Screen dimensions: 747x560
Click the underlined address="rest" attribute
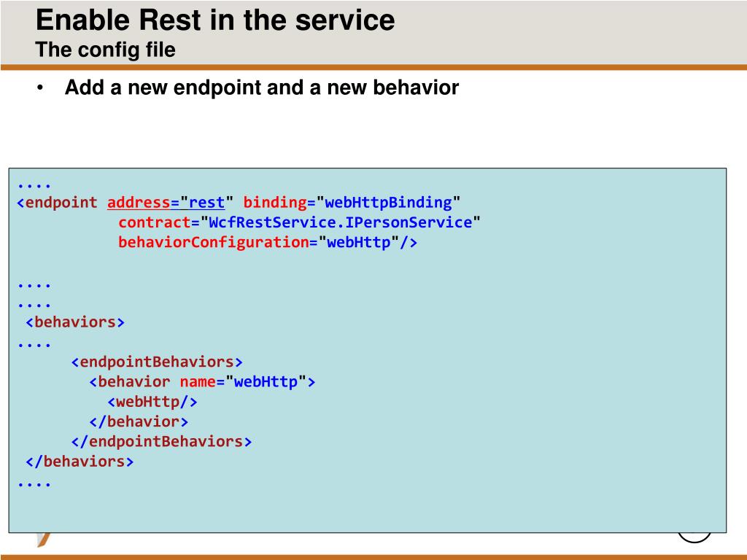170,203
